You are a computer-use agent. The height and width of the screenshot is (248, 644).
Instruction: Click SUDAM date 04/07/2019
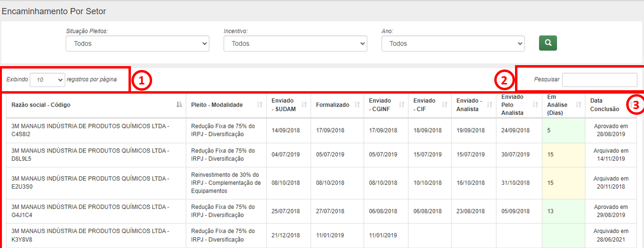[x=286, y=155]
